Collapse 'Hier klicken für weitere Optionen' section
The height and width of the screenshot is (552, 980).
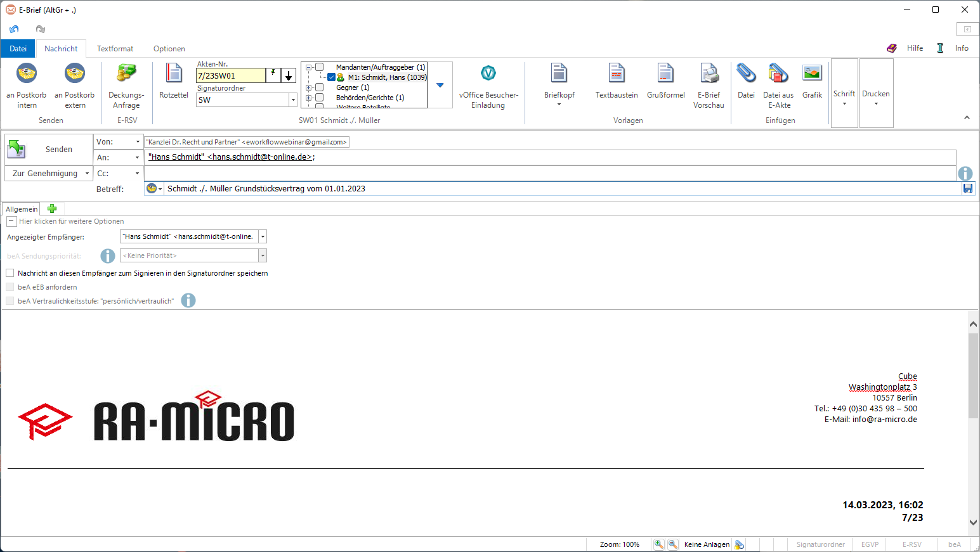[11, 221]
